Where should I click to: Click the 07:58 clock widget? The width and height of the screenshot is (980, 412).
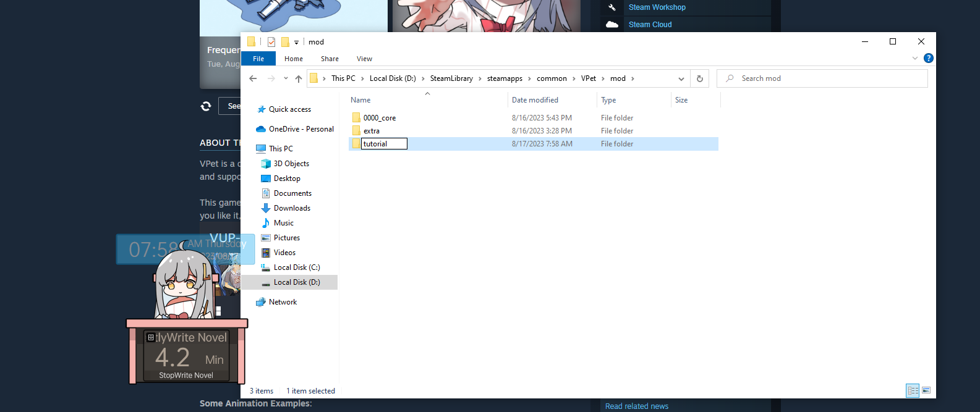(185, 249)
